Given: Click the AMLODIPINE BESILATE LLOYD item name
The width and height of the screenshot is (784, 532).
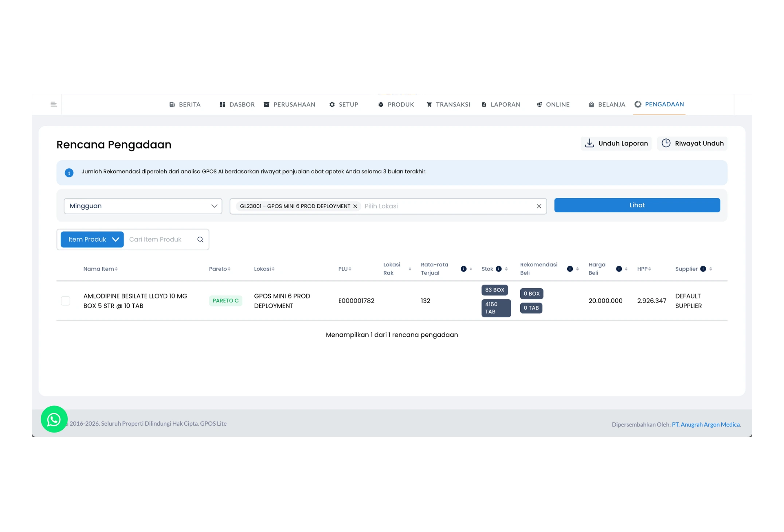Looking at the screenshot, I should click(135, 301).
